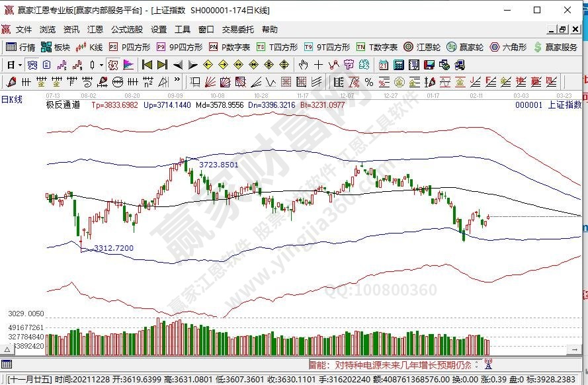Open the T数字表 tool
Image resolution: width=588 pixels, height=385 pixels.
pos(376,47)
